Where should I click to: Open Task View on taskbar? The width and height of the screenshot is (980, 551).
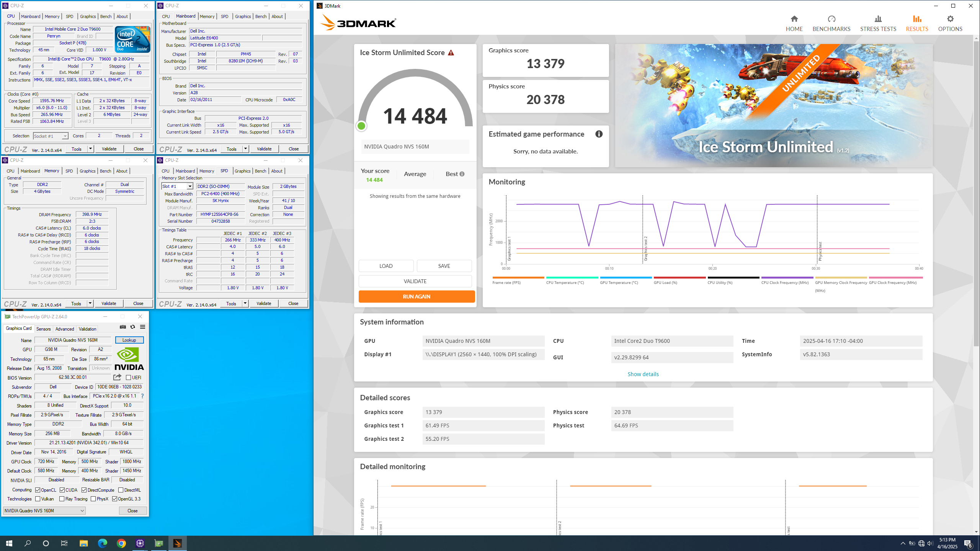click(64, 543)
